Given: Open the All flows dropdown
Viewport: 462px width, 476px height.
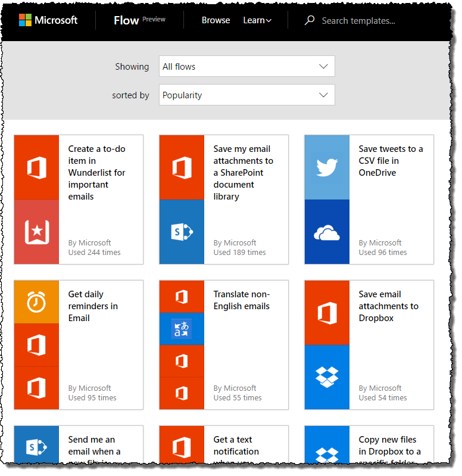Looking at the screenshot, I should click(x=247, y=66).
